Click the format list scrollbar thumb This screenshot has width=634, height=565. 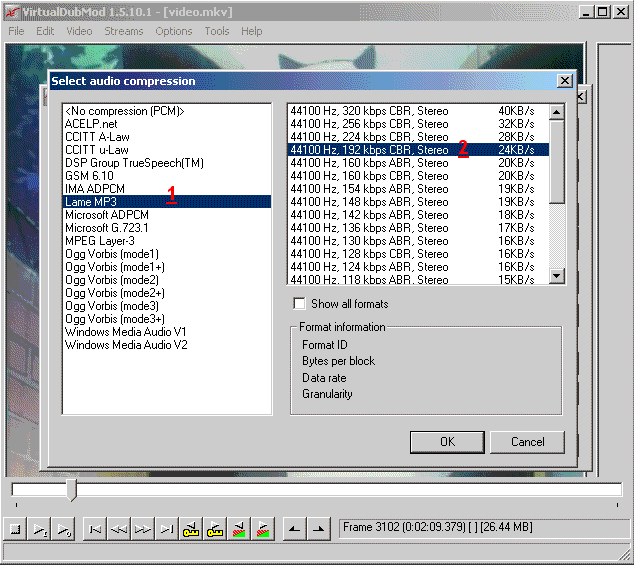pyautogui.click(x=557, y=161)
